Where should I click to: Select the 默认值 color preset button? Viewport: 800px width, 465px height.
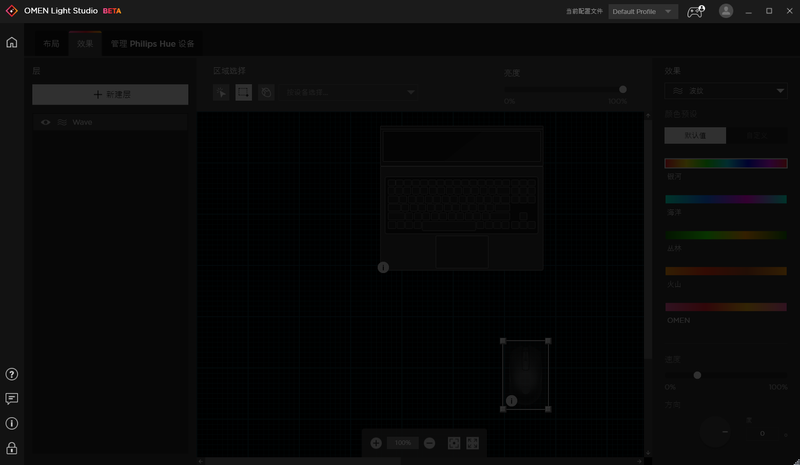tap(695, 135)
